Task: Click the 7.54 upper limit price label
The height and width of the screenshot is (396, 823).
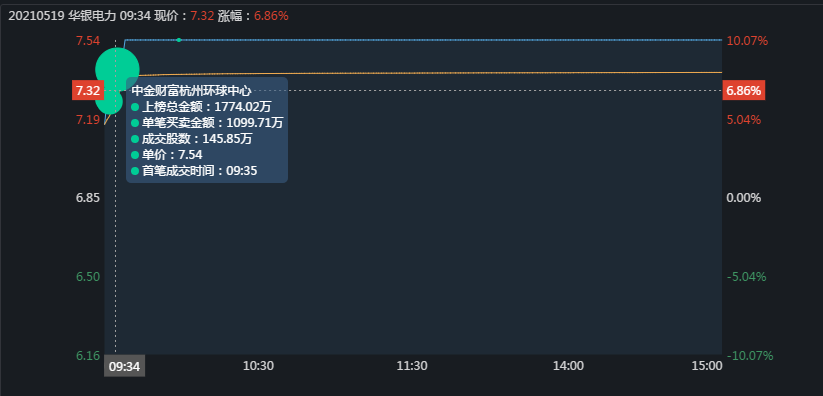Action: (x=88, y=40)
